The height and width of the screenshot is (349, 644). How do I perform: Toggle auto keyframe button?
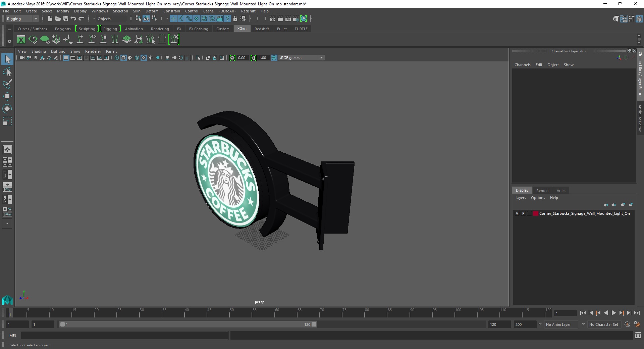[x=627, y=325]
